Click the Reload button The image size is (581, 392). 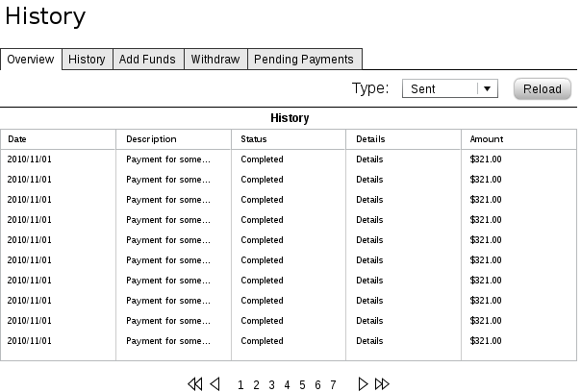coord(543,88)
